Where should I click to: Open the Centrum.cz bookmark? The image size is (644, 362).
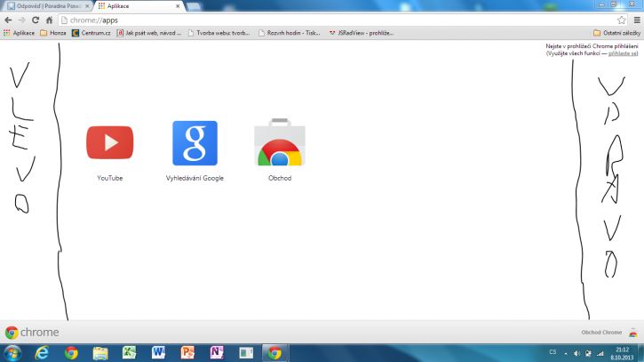[x=91, y=33]
